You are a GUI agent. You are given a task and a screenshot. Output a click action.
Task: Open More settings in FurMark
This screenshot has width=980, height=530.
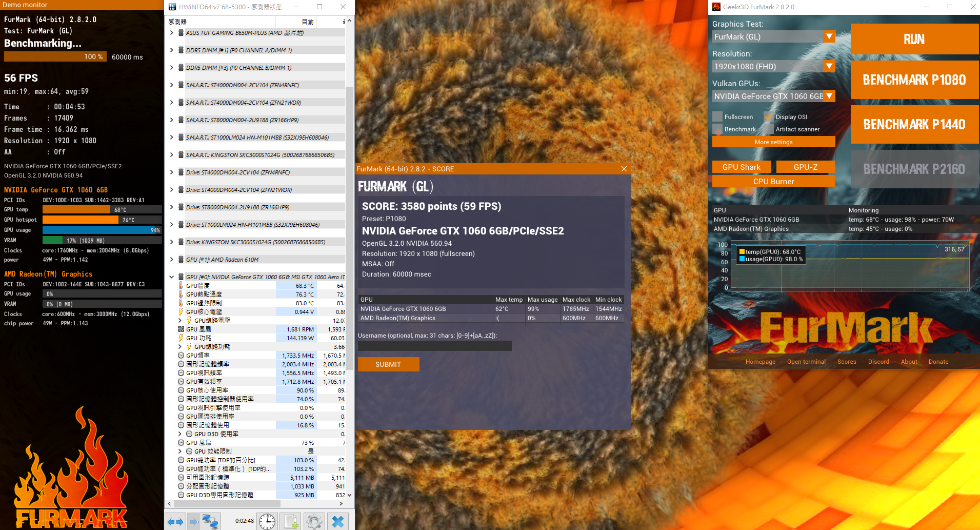774,142
